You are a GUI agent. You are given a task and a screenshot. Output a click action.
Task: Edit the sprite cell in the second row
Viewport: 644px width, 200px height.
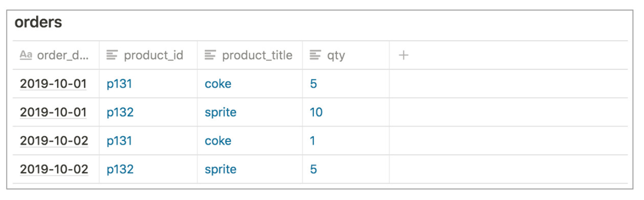coord(250,112)
